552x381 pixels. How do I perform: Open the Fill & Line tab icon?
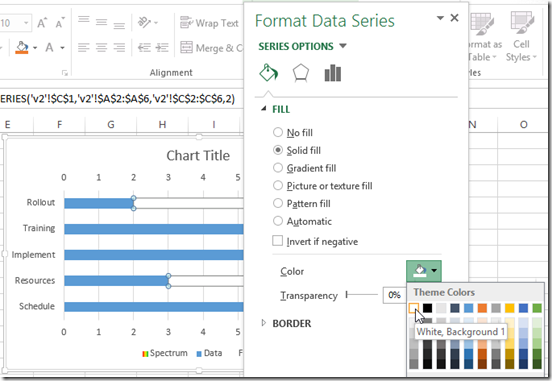269,73
